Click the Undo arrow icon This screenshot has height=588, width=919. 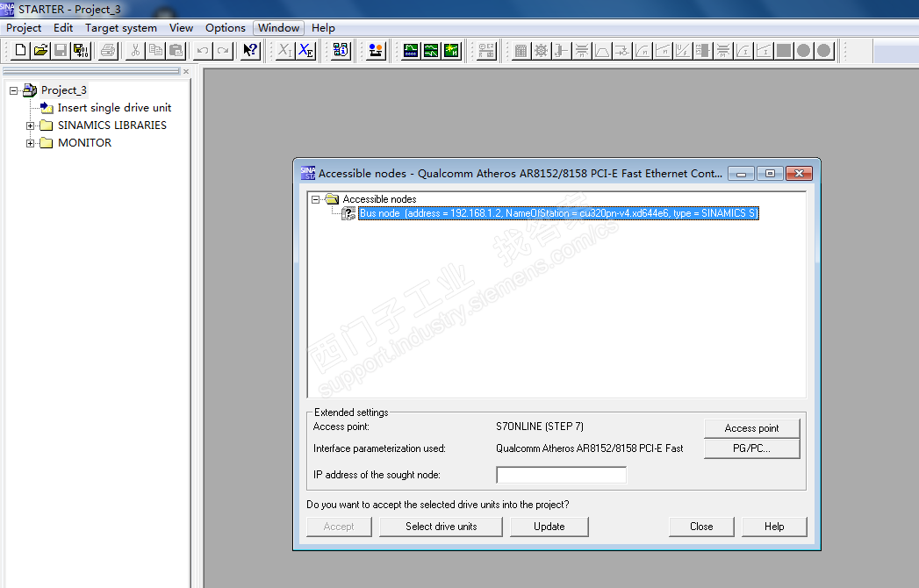coord(203,51)
